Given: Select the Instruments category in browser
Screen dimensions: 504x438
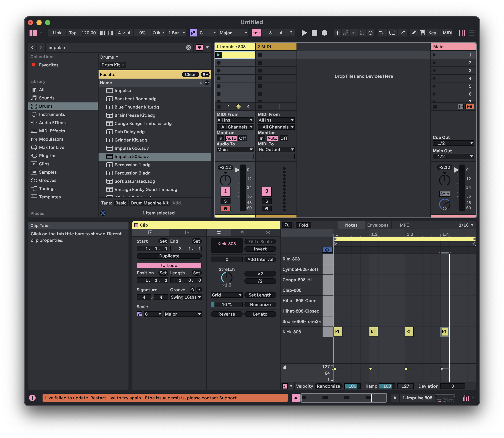Looking at the screenshot, I should click(52, 114).
